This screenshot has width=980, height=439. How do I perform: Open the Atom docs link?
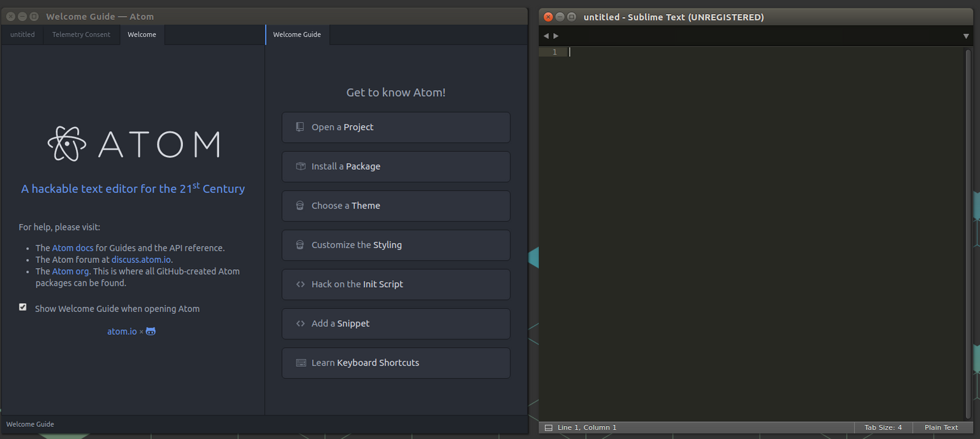73,248
